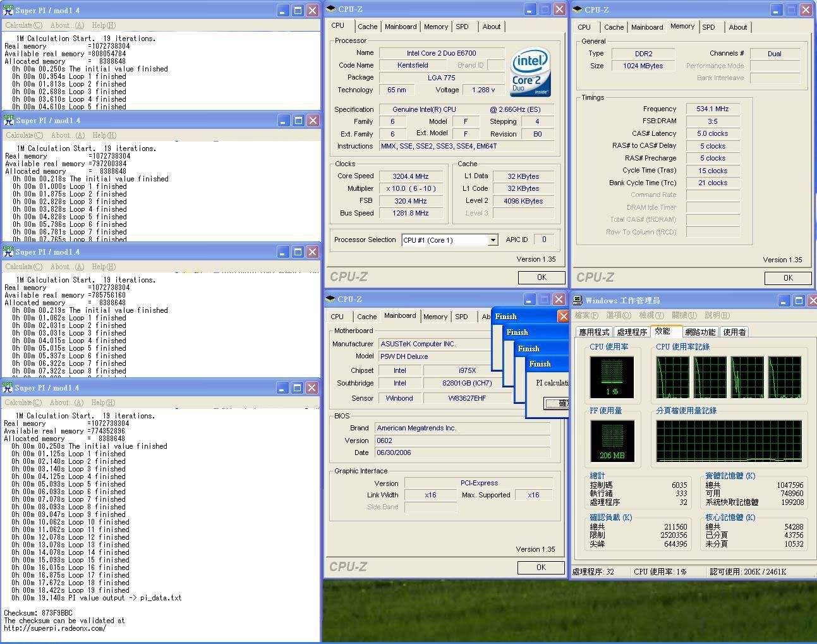Click FSB:DRAM ratio value 3:5
Screen dimensions: 817x644
[x=713, y=121]
